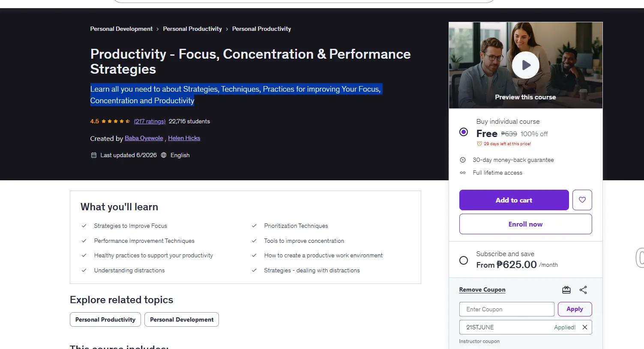Add course to wishlist heart icon
The height and width of the screenshot is (349, 644).
pyautogui.click(x=582, y=200)
